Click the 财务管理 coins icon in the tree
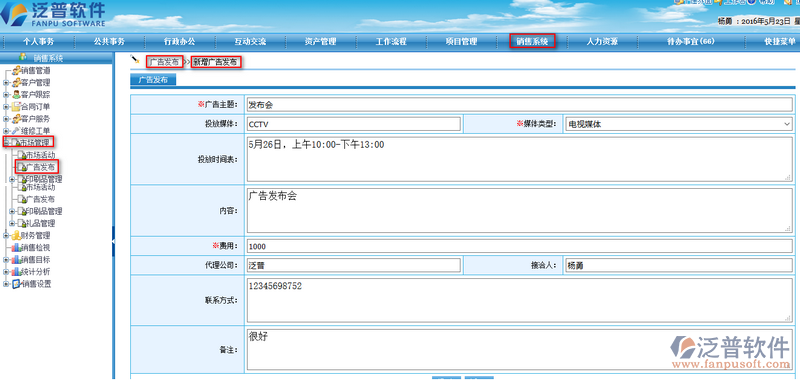This screenshot has height=380, width=800. click(16, 236)
